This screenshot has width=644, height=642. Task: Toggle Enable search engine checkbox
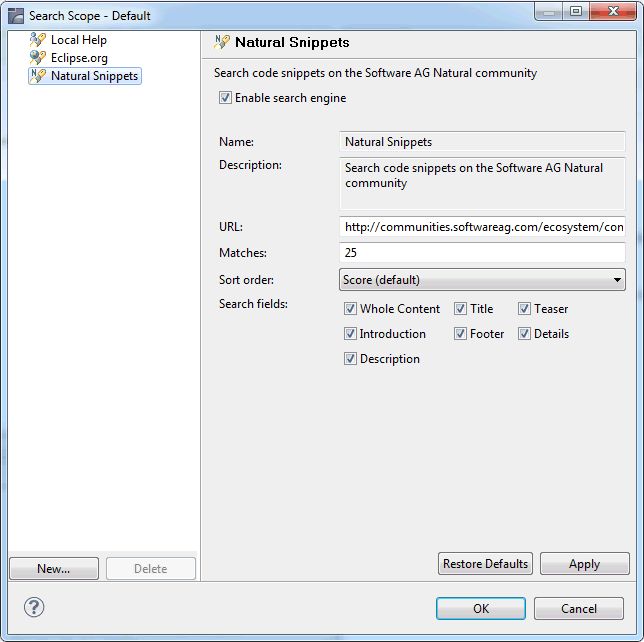(226, 98)
